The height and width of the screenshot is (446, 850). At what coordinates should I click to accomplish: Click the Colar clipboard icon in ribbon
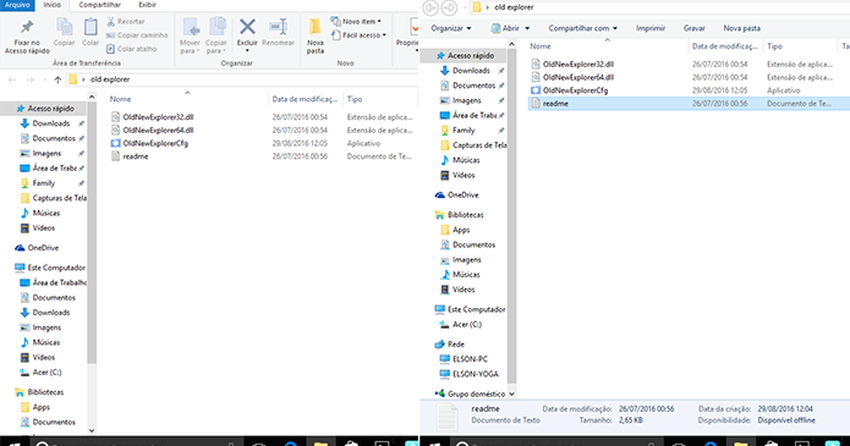pos(90,27)
